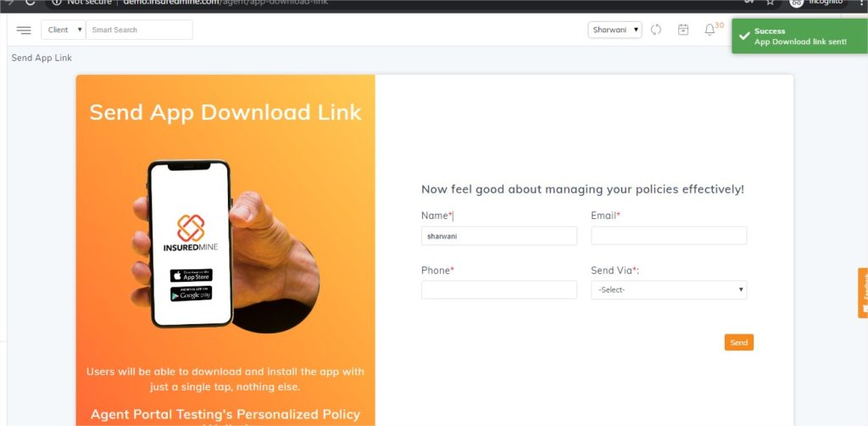This screenshot has width=868, height=426.
Task: Open the Send Via select dropdown
Action: [x=669, y=289]
